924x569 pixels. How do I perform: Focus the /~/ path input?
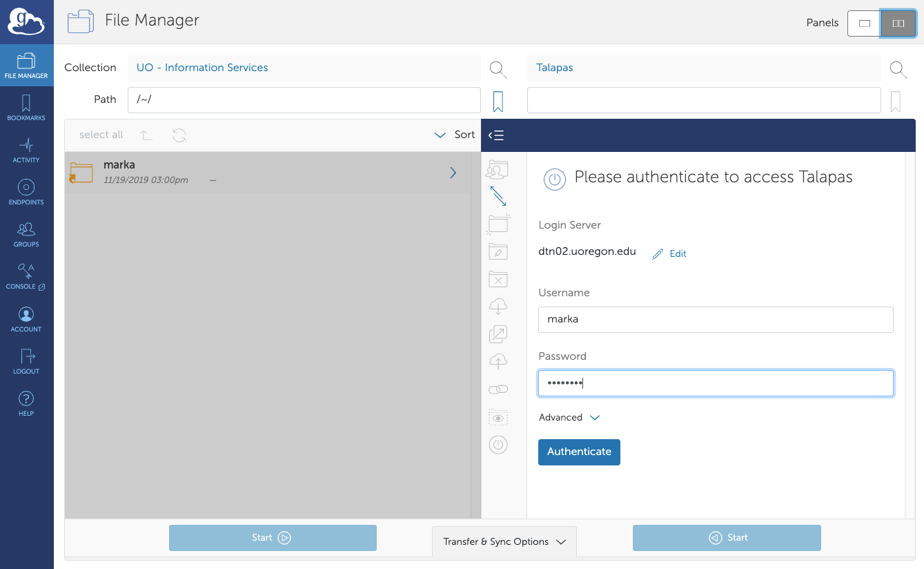pyautogui.click(x=304, y=99)
